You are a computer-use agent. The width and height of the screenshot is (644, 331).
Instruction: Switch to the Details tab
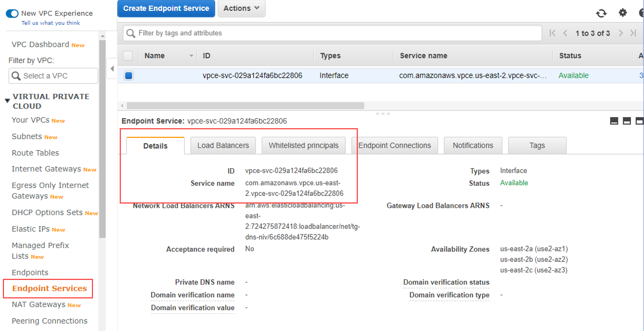point(155,146)
